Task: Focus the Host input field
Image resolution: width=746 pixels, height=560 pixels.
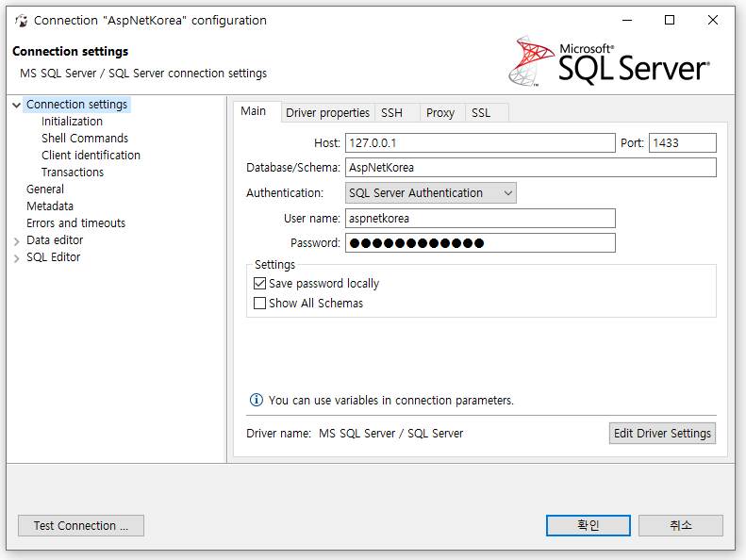Action: click(x=480, y=142)
